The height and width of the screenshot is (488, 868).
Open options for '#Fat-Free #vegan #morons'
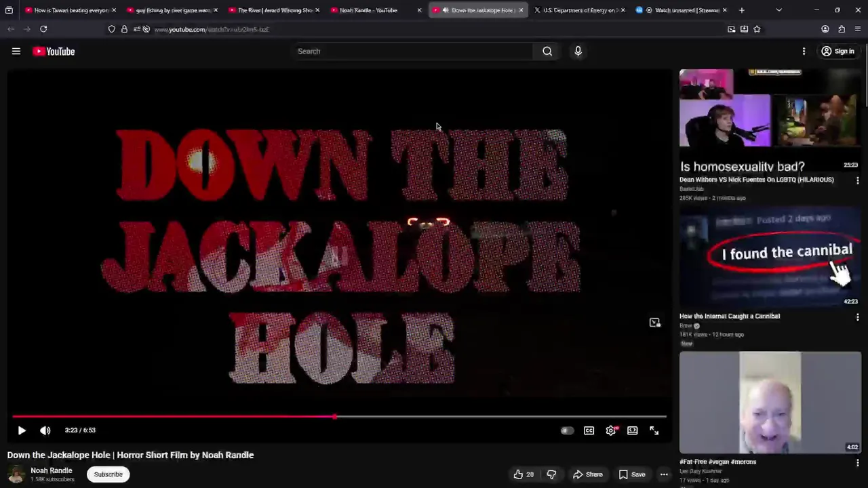pos(858,462)
